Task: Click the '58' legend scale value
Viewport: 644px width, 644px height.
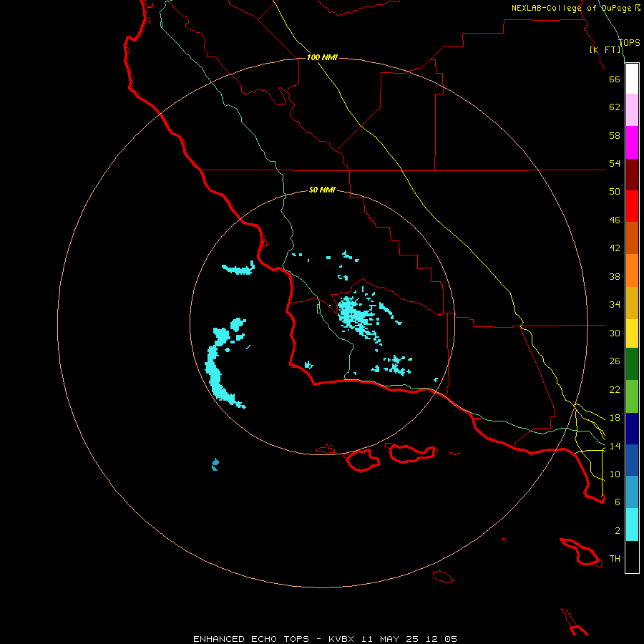Action: coord(615,135)
